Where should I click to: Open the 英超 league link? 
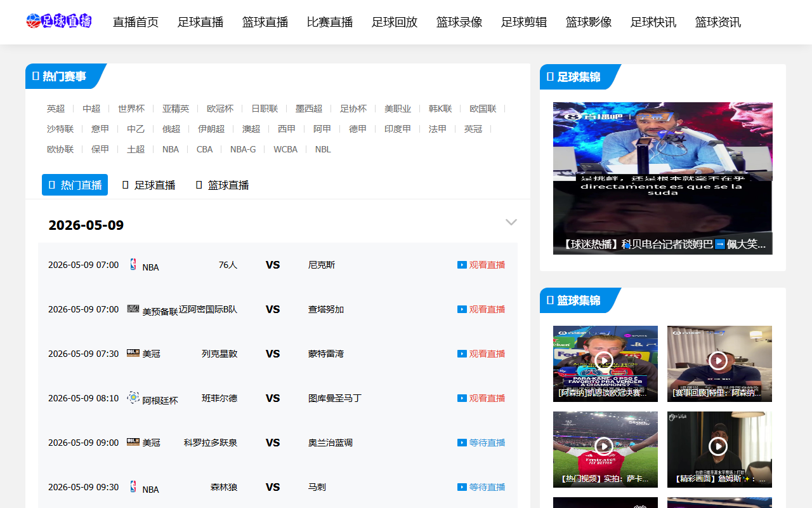click(x=56, y=109)
